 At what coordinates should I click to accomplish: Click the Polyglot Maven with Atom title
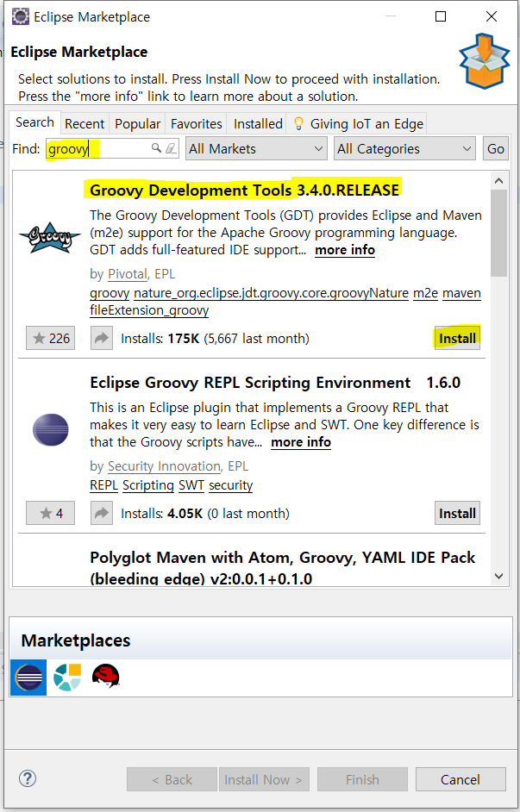[x=283, y=567]
